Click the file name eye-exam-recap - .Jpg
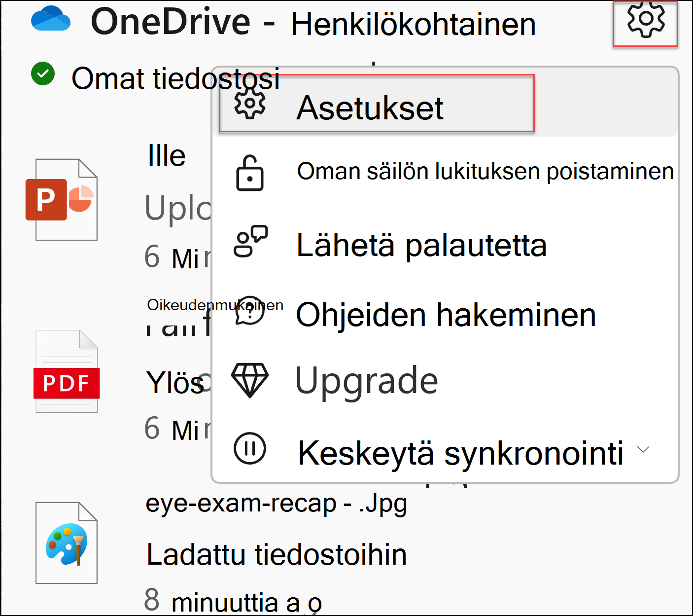Viewport: 693px width, 616px height. [277, 504]
